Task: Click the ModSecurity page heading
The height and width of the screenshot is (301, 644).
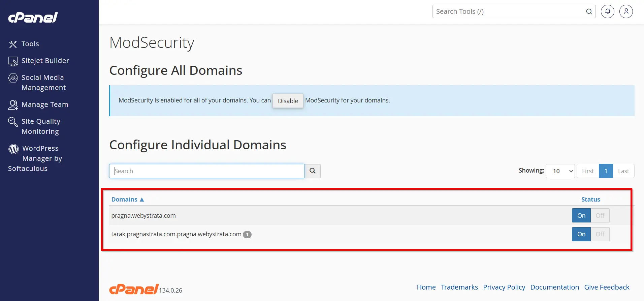Action: tap(152, 43)
